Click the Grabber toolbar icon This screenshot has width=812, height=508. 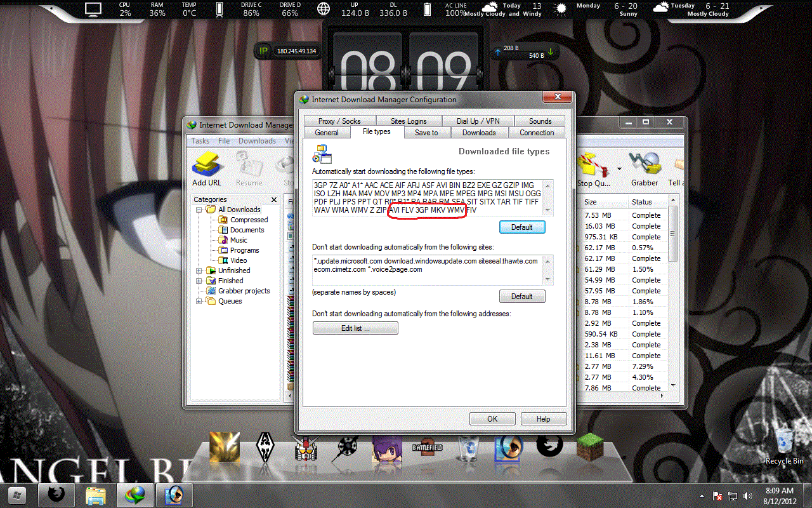coord(644,164)
